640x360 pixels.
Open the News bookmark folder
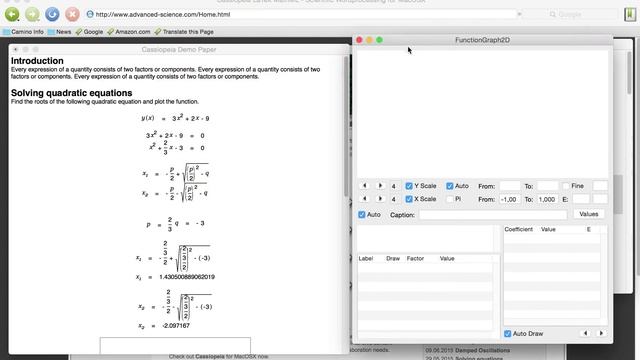59,32
